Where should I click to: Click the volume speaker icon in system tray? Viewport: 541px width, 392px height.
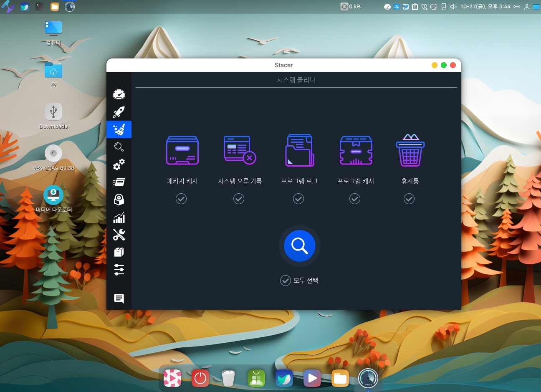453,7
